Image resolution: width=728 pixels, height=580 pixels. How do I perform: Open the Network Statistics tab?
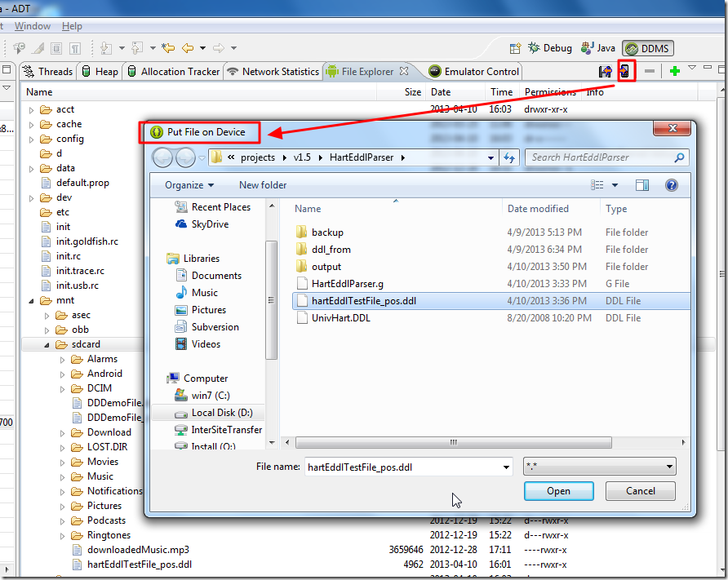(x=273, y=72)
